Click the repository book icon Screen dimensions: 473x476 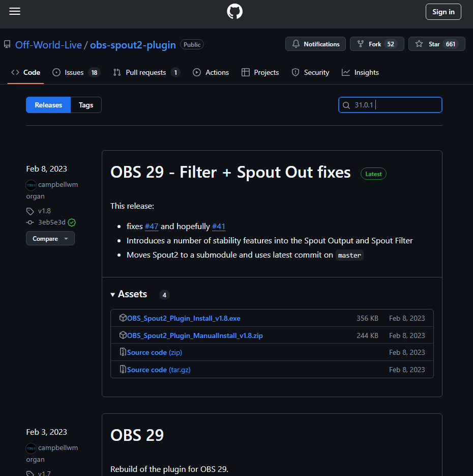tap(7, 45)
